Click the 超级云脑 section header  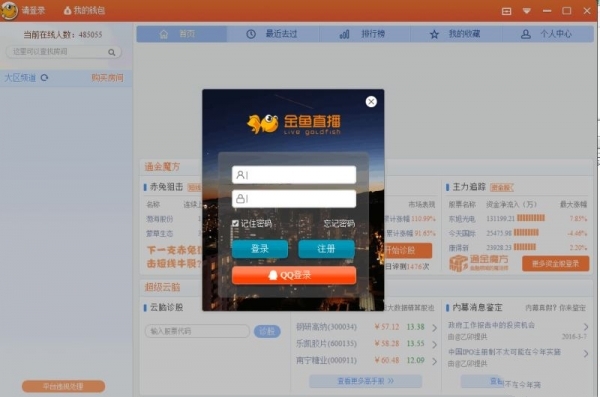tap(162, 287)
